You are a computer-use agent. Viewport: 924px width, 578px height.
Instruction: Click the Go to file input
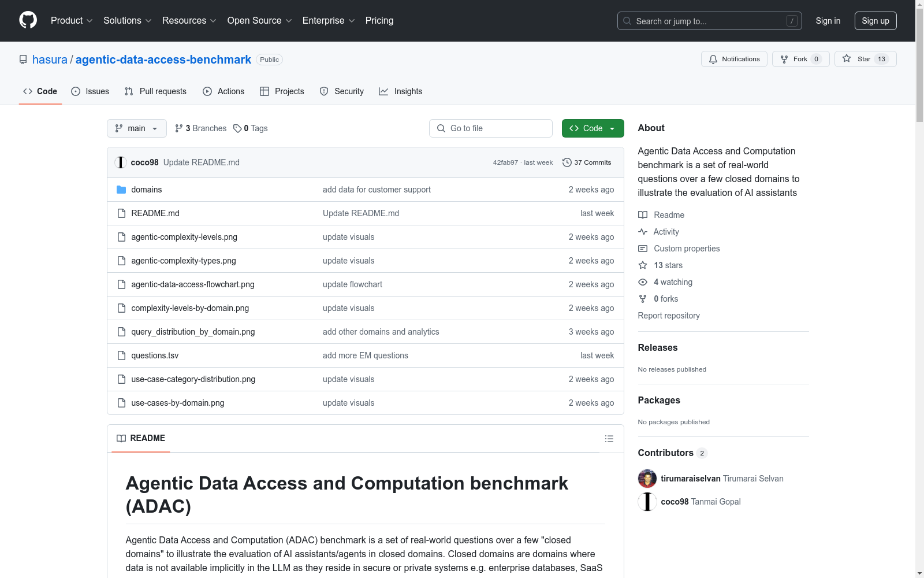point(491,128)
